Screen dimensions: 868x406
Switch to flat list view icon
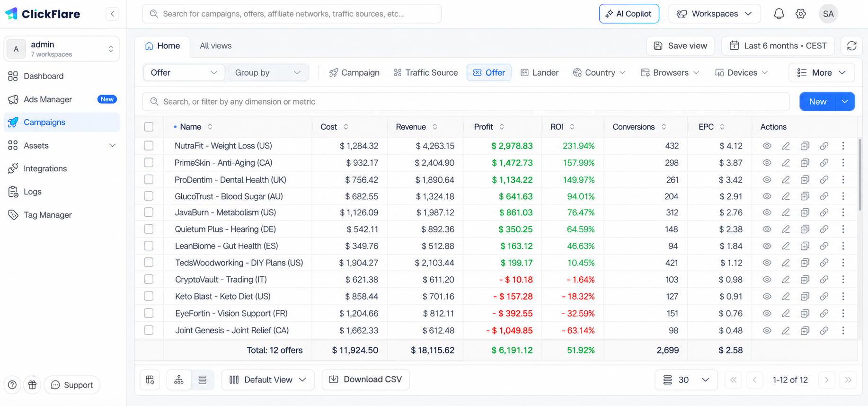click(x=203, y=380)
